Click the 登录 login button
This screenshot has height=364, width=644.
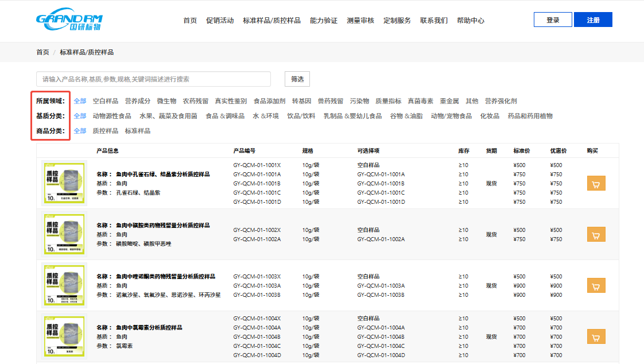click(553, 20)
